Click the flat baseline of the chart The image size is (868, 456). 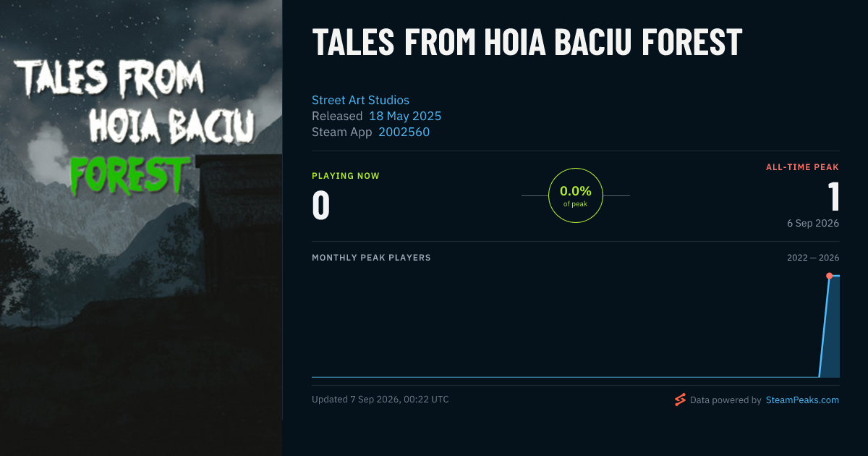564,376
